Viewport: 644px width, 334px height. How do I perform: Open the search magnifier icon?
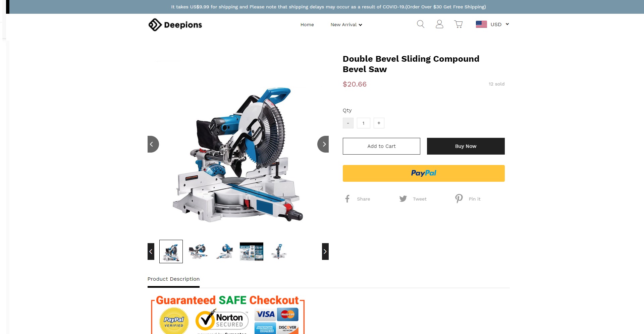421,24
